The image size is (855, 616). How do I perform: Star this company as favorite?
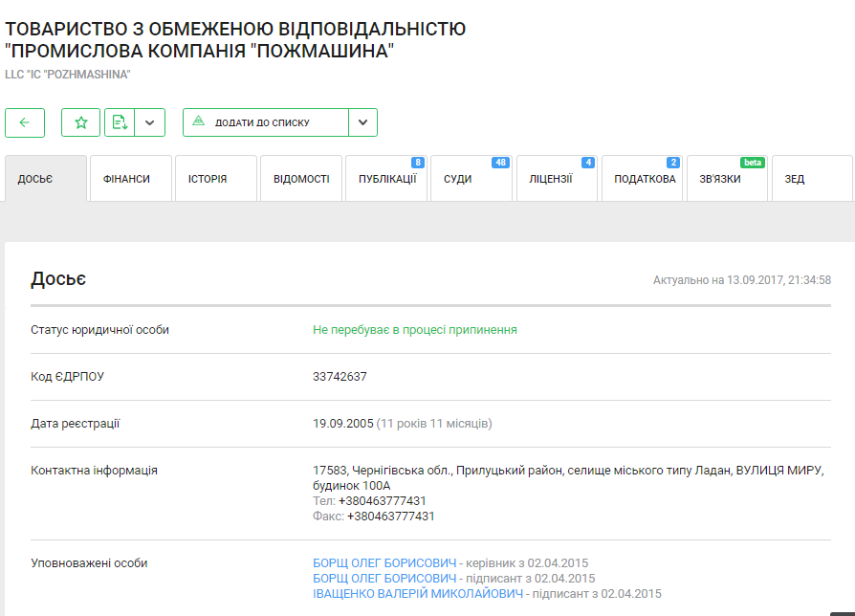(x=80, y=122)
